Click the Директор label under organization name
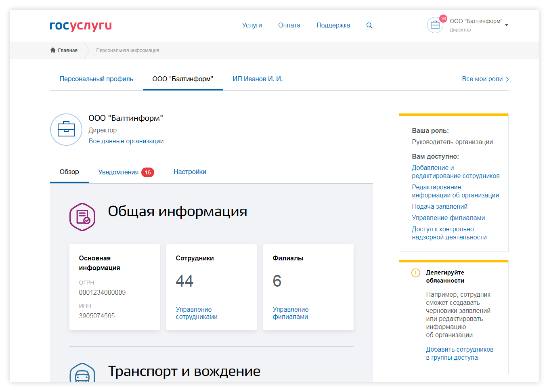The width and height of the screenshot is (549, 392). 103,130
